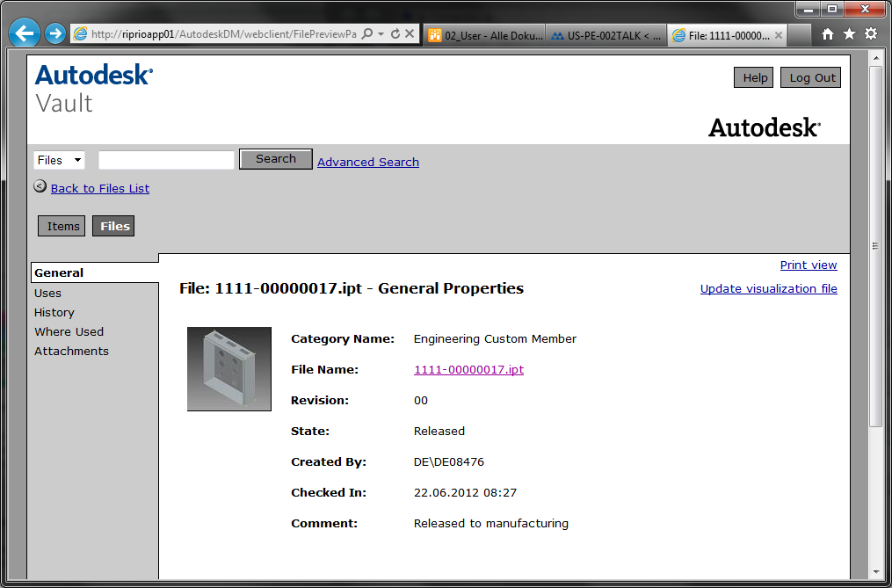Viewport: 892px width, 588px height.
Task: Expand the Files search type dropdown
Action: [59, 160]
